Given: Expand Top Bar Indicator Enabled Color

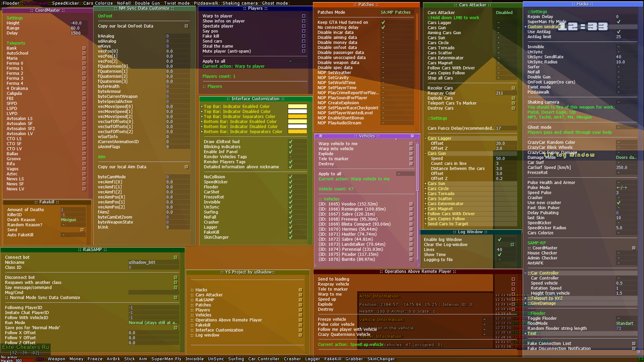Looking at the screenshot, I should pos(202,107).
